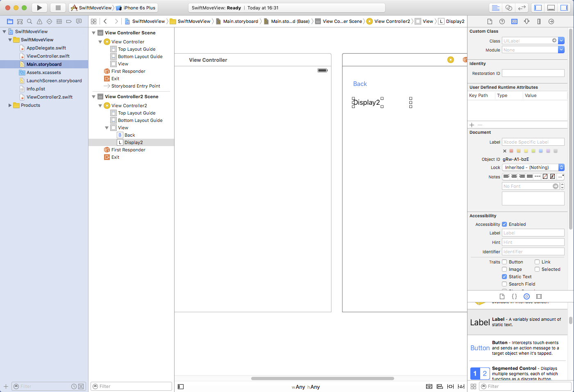Expand the Products folder

[10, 105]
